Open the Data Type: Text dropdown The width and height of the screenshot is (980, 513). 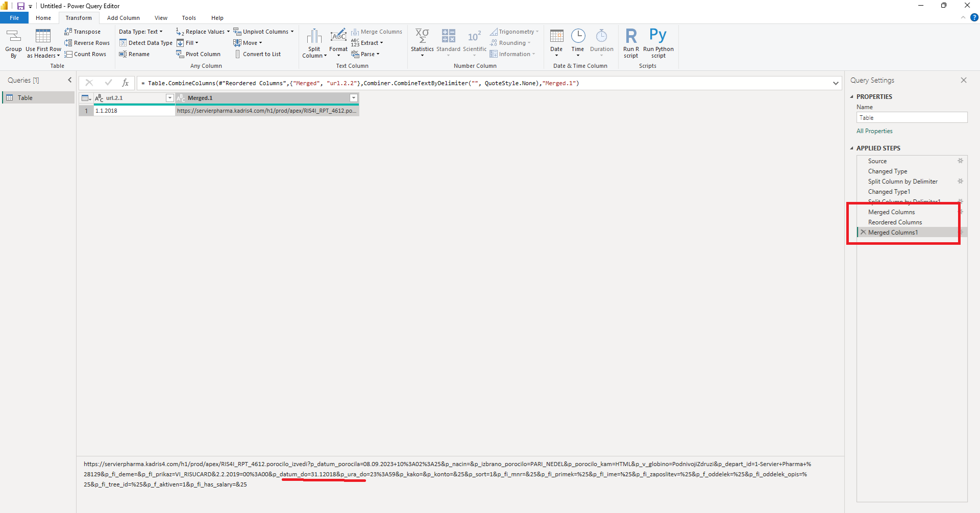tap(140, 32)
